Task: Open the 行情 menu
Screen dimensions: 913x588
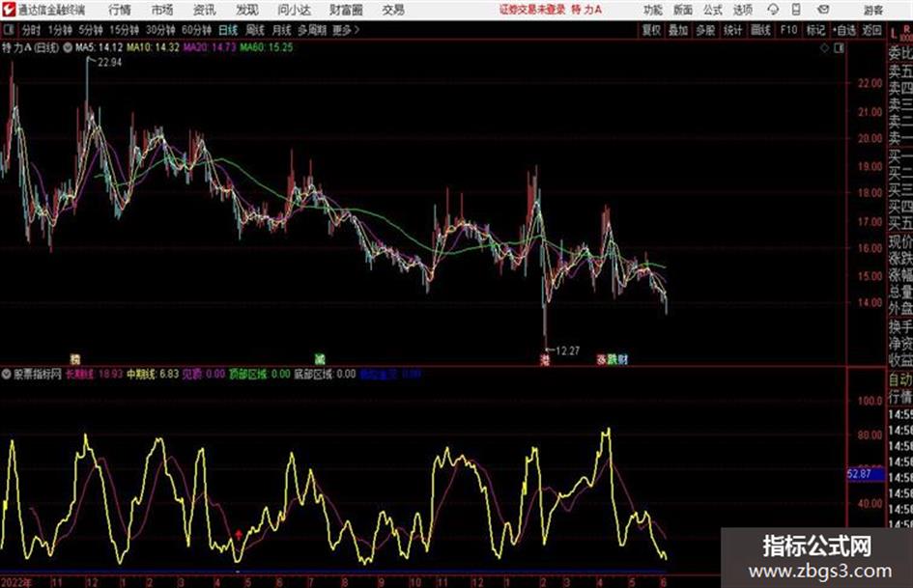Action: point(120,10)
